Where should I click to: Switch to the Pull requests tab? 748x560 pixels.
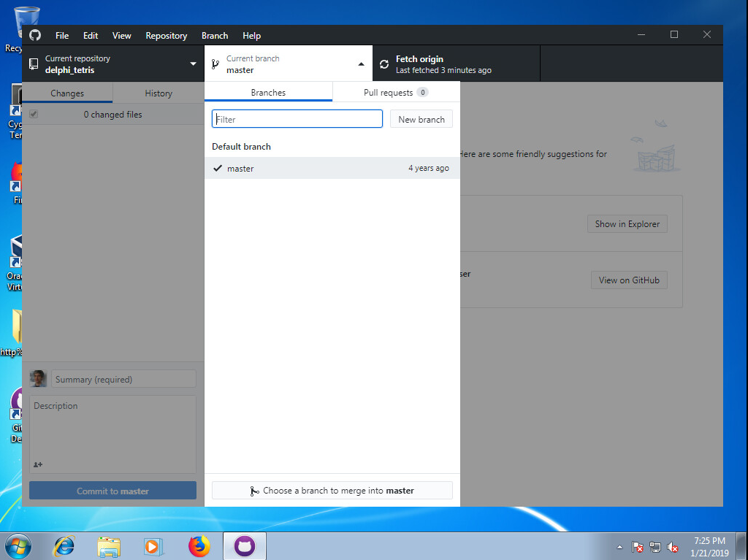[x=389, y=92]
